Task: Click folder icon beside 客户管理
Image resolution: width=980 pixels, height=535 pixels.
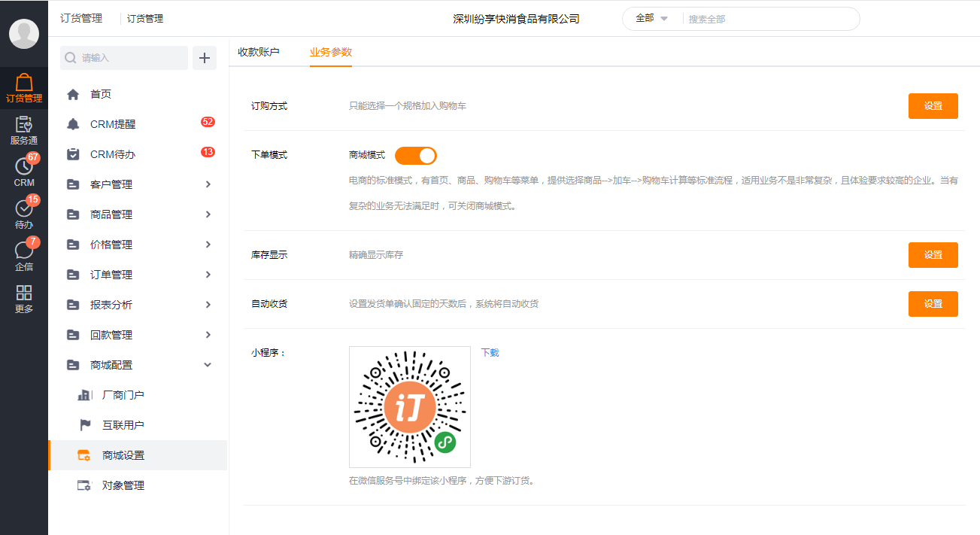Action: (x=73, y=184)
